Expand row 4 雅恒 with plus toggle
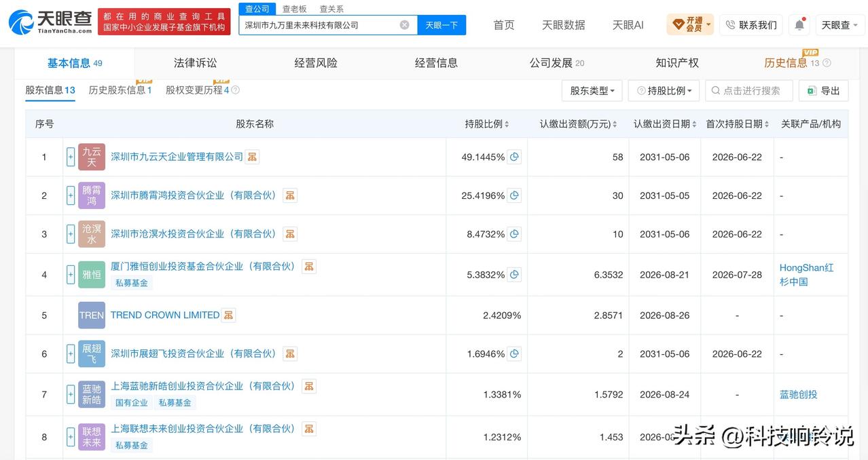 point(71,275)
